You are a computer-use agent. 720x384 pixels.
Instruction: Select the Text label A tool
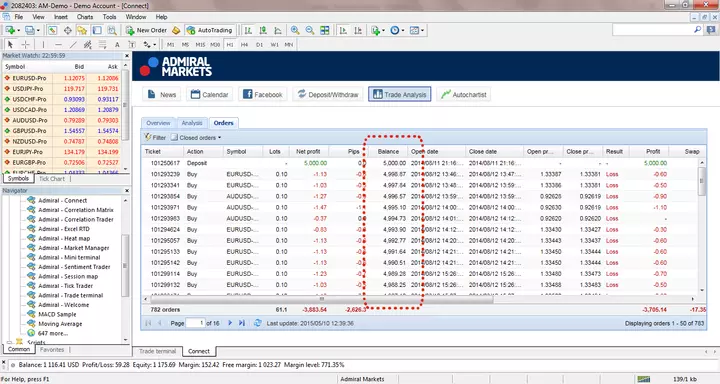point(117,45)
